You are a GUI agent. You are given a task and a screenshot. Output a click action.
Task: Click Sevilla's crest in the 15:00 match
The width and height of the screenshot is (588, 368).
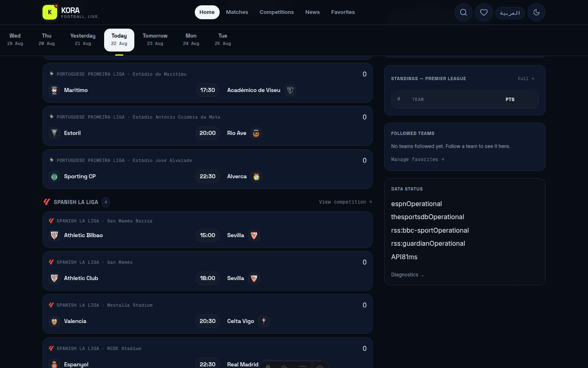click(x=254, y=236)
